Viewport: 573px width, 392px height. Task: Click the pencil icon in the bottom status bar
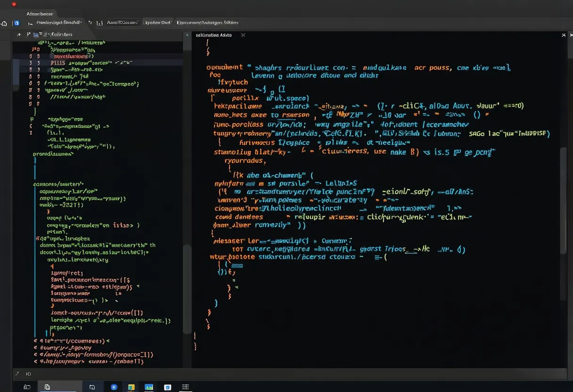17,374
